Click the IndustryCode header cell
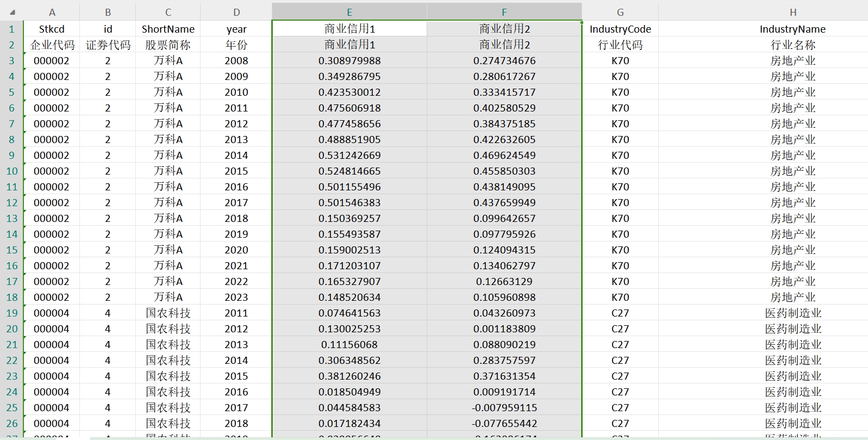 pyautogui.click(x=620, y=29)
